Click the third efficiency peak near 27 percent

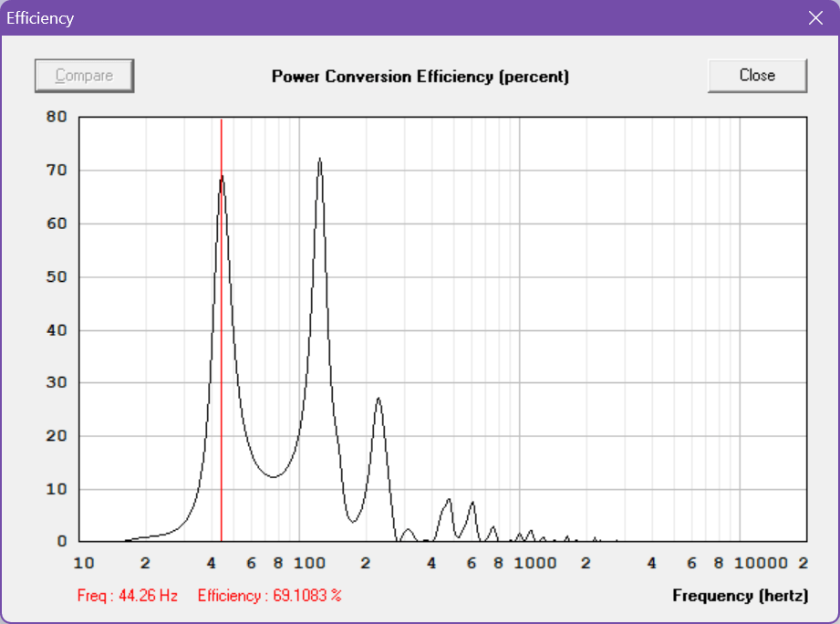[x=379, y=400]
